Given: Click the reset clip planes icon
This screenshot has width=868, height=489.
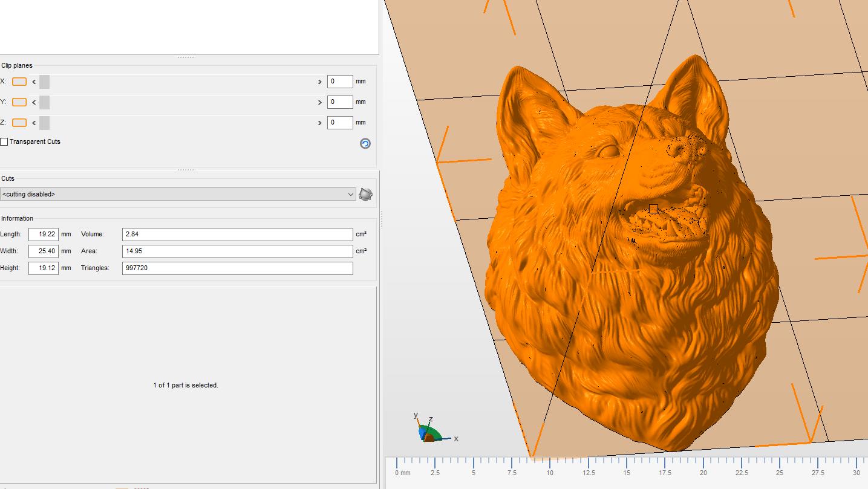Looking at the screenshot, I should coord(365,143).
